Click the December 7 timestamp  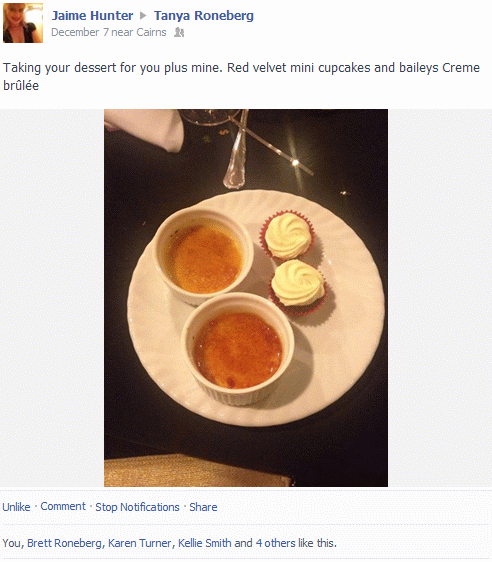point(80,32)
